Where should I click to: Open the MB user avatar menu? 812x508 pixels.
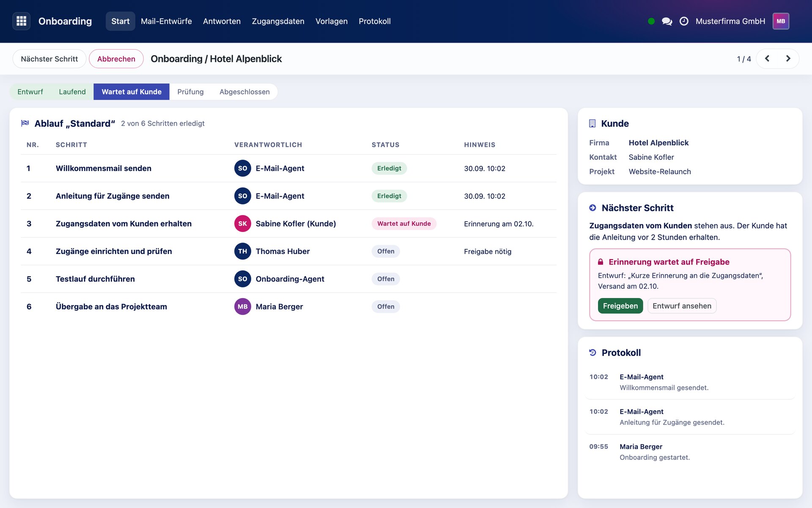781,21
